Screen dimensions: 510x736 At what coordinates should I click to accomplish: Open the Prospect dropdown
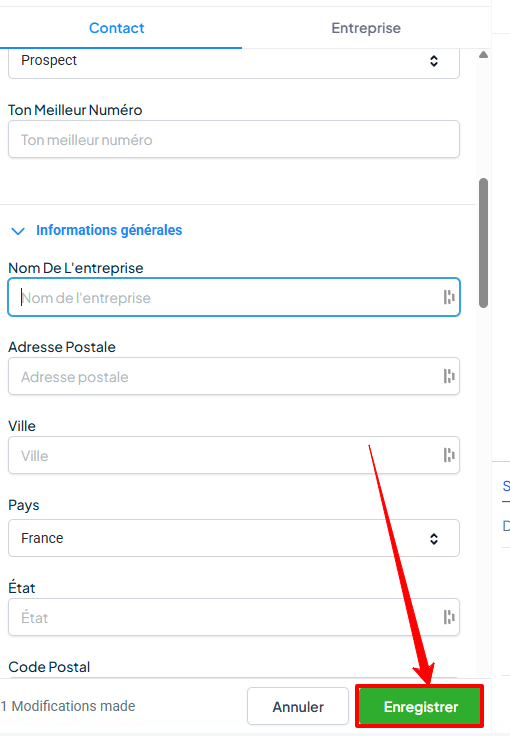pyautogui.click(x=234, y=62)
